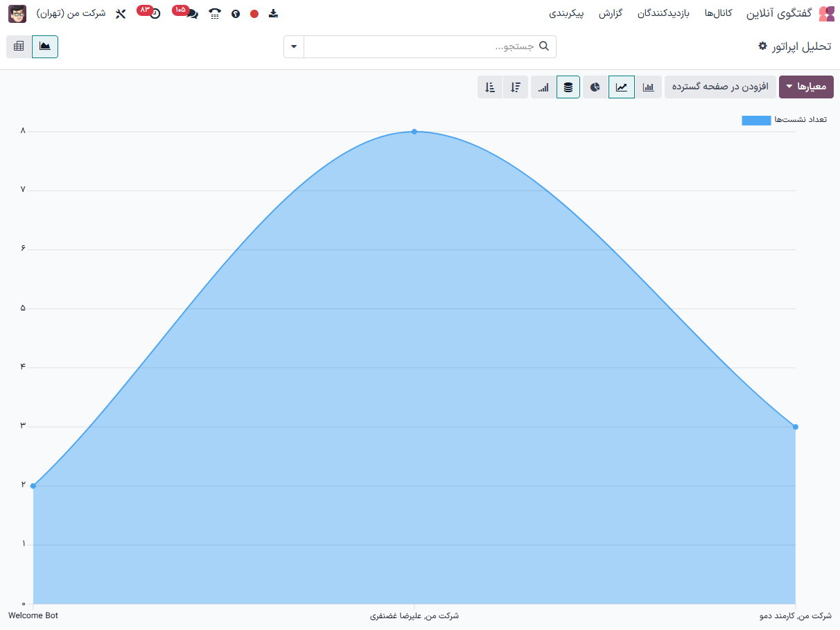Click the تعداد نشست‌ها legend color swatch
The image size is (840, 630).
(x=756, y=120)
